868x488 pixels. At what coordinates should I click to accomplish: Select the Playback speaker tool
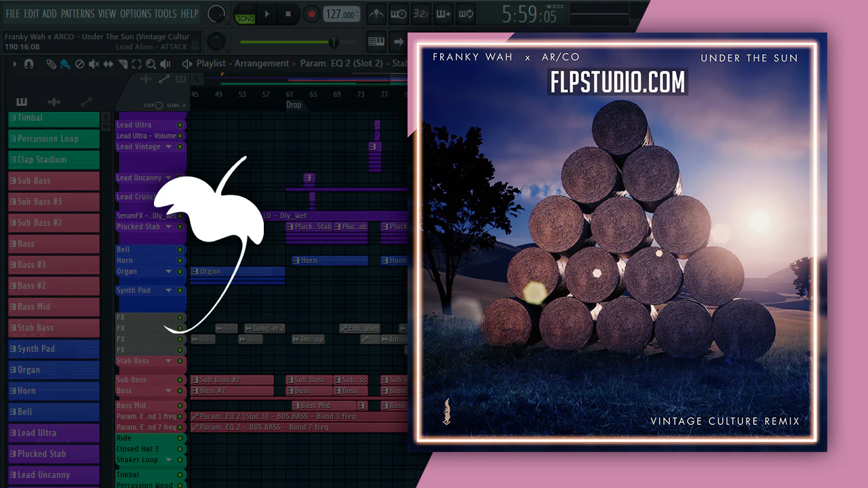(165, 64)
